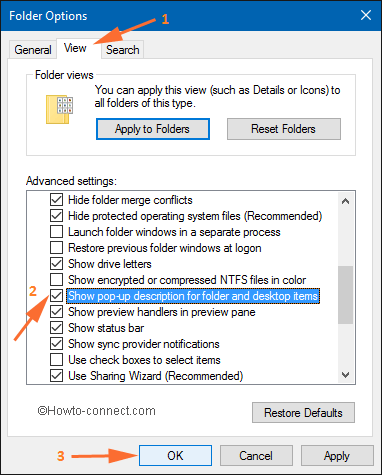
Task: Select the View tab
Action: 75,48
